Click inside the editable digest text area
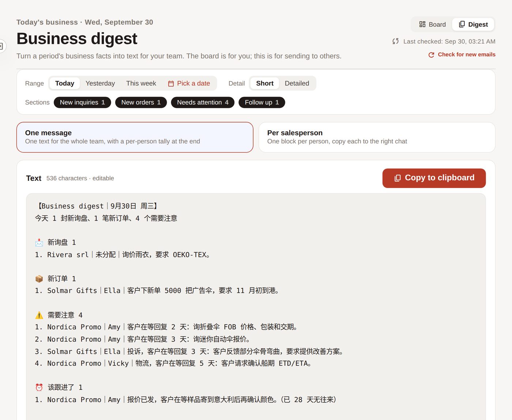Image resolution: width=512 pixels, height=420 pixels. tap(256, 307)
